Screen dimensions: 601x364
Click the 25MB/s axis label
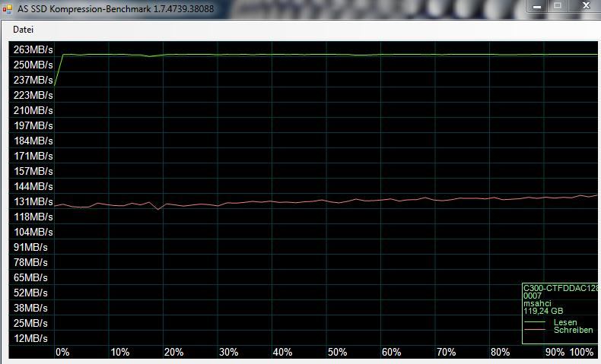coord(30,324)
